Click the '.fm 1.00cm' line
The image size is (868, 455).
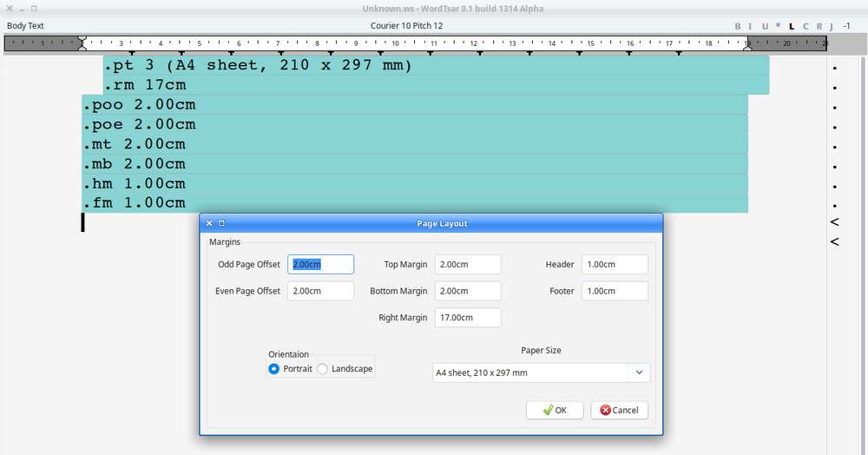point(415,202)
